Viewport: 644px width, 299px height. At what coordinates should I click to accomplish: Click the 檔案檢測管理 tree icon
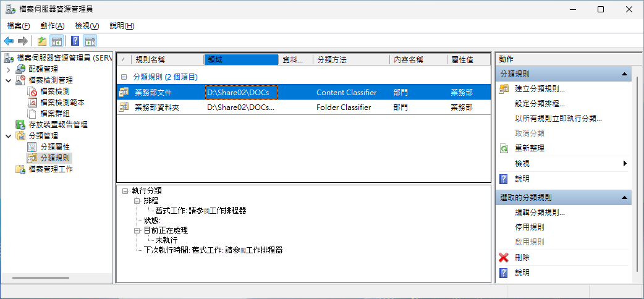click(20, 80)
